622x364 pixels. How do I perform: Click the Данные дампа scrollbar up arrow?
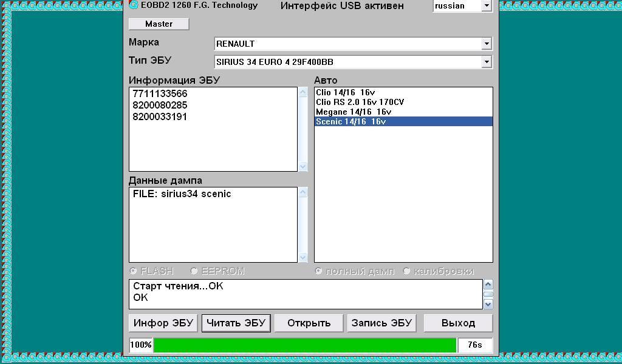(303, 192)
